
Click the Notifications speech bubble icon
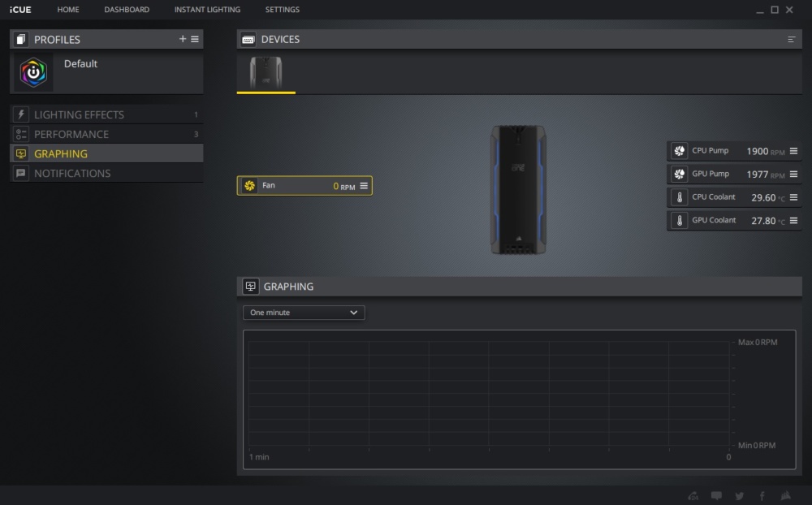point(21,174)
